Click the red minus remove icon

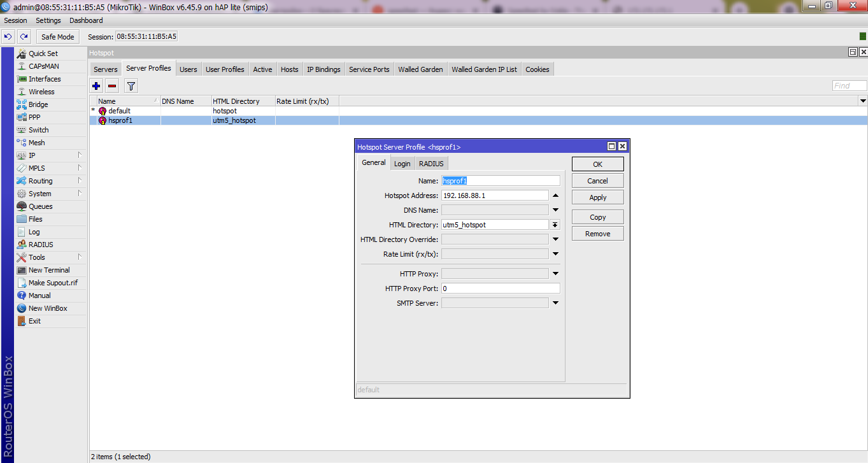tap(112, 86)
